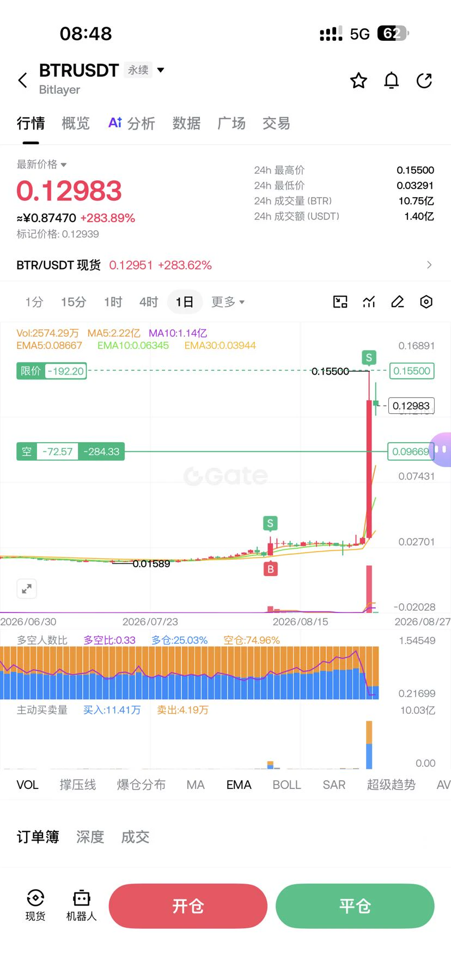Open the chart indicators icon

coord(369,302)
